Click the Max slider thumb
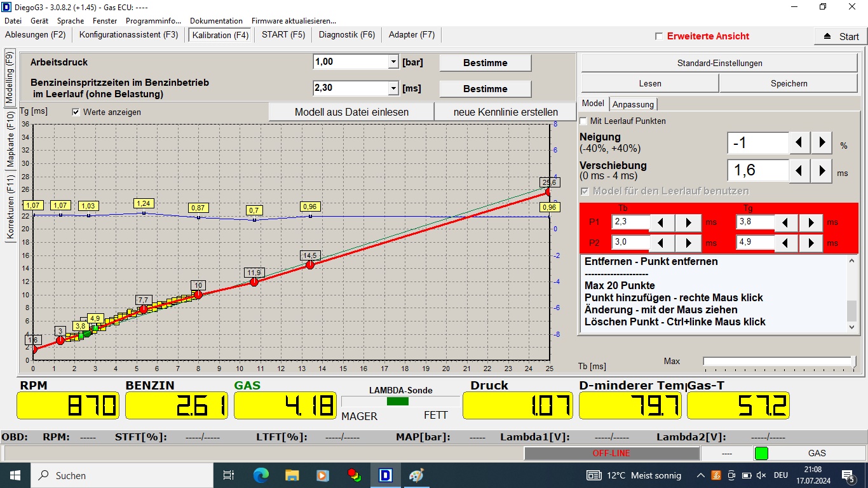Viewport: 868px width, 488px height. click(853, 362)
